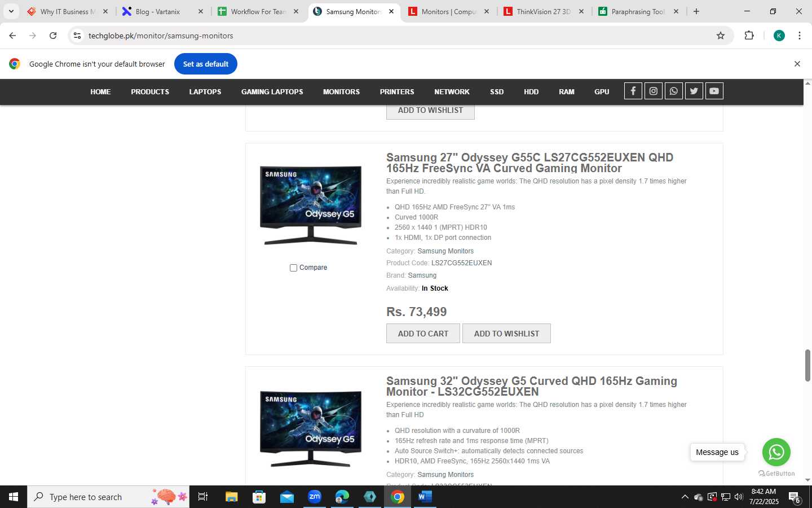Open the Twitter social icon in navbar

click(x=694, y=91)
